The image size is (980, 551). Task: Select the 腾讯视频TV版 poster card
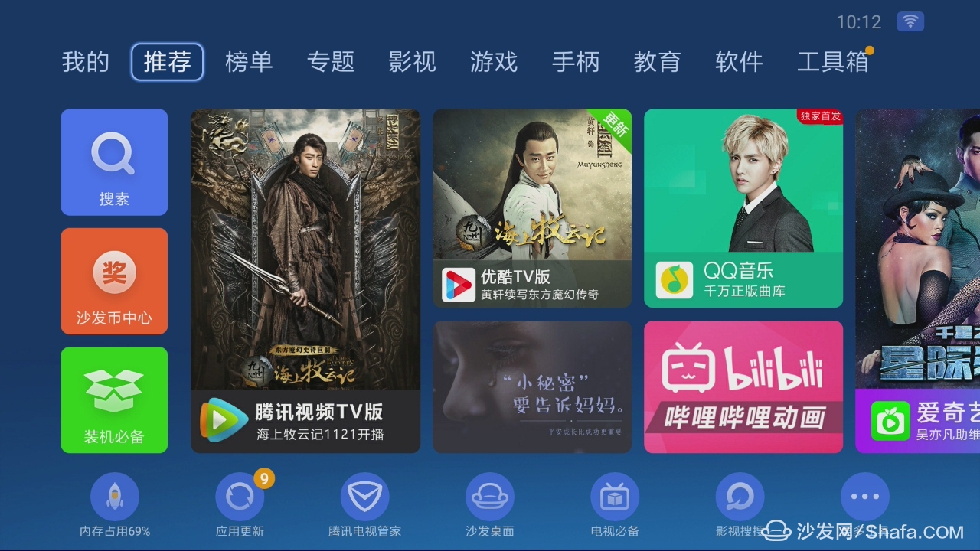(x=305, y=281)
